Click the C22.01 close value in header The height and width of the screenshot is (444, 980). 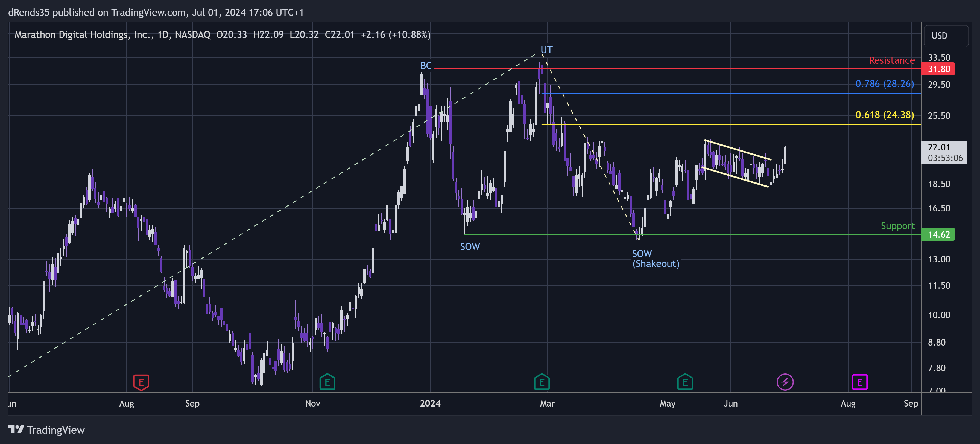pos(339,35)
